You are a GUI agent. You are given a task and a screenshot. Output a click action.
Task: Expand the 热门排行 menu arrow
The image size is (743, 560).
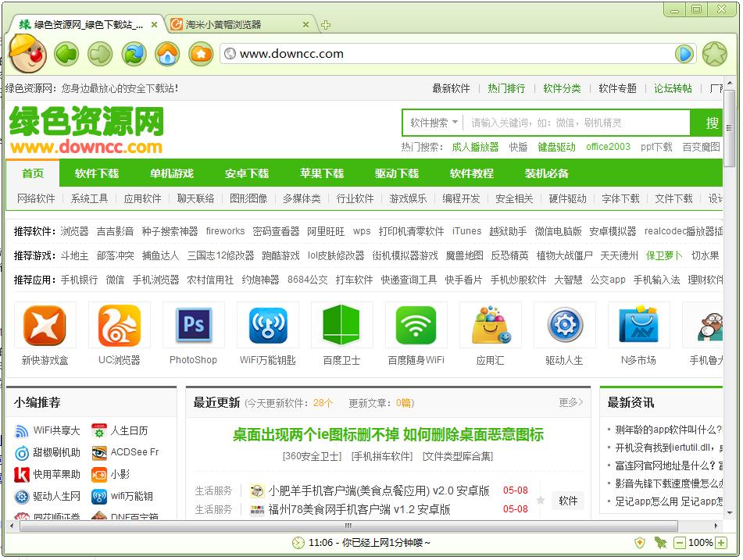tap(505, 88)
